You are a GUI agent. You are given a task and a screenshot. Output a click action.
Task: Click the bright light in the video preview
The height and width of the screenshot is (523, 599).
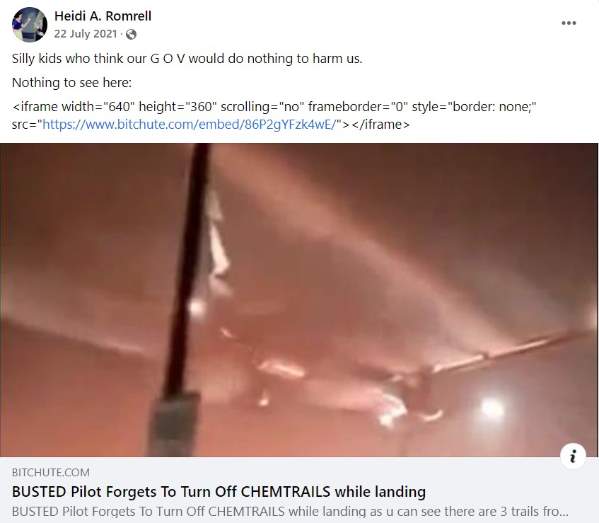point(491,409)
